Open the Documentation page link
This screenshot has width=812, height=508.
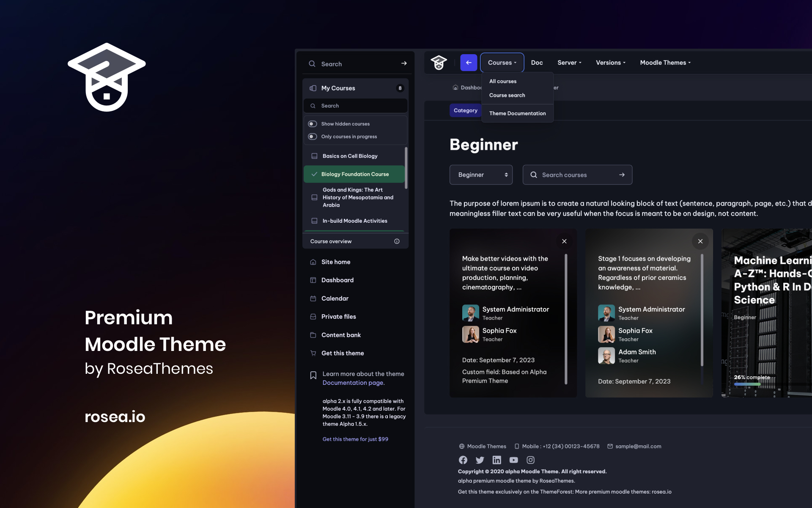tap(354, 383)
